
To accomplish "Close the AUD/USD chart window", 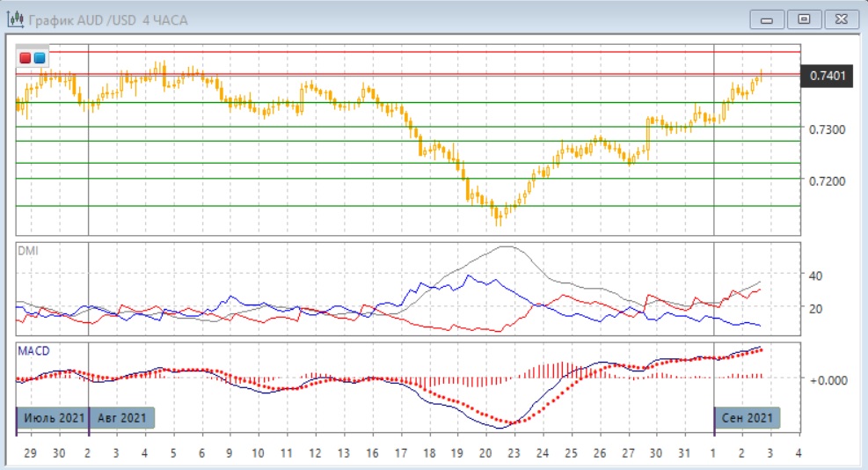I will [x=840, y=18].
